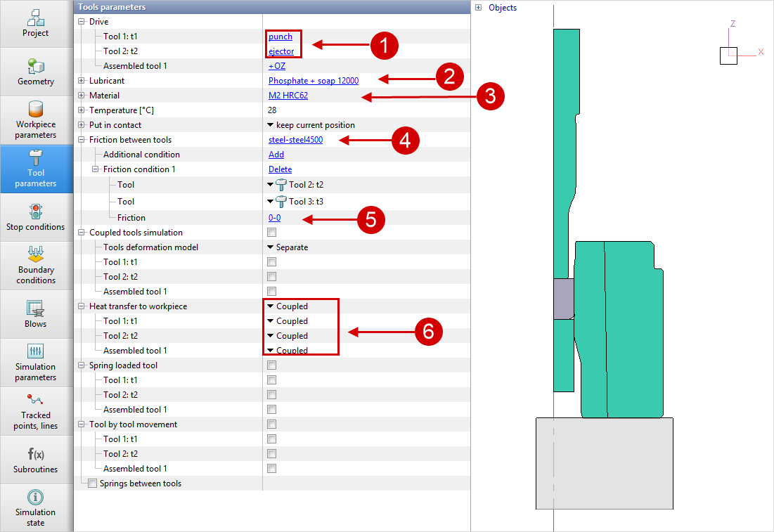The height and width of the screenshot is (532, 774).
Task: Expand the Objects tree node
Action: tap(479, 8)
